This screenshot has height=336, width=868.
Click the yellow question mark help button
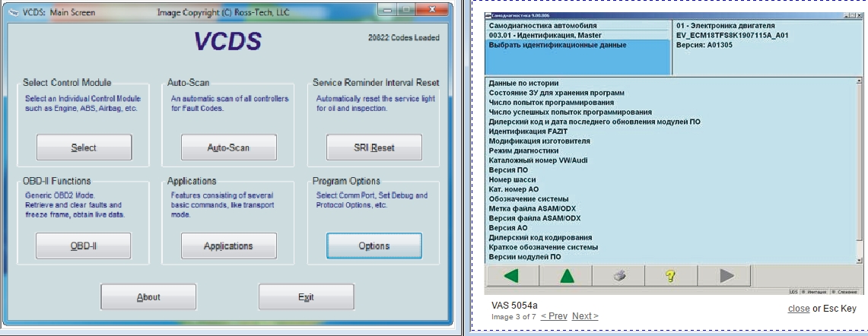click(672, 276)
